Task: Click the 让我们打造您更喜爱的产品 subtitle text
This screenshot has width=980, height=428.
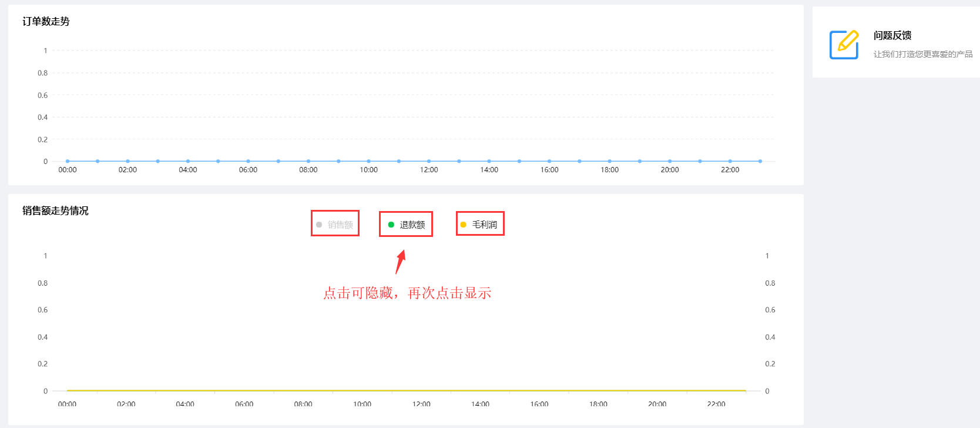Action: click(922, 54)
